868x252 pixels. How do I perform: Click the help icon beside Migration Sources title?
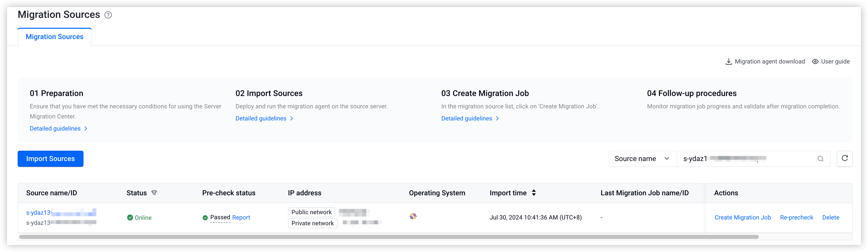click(x=108, y=15)
